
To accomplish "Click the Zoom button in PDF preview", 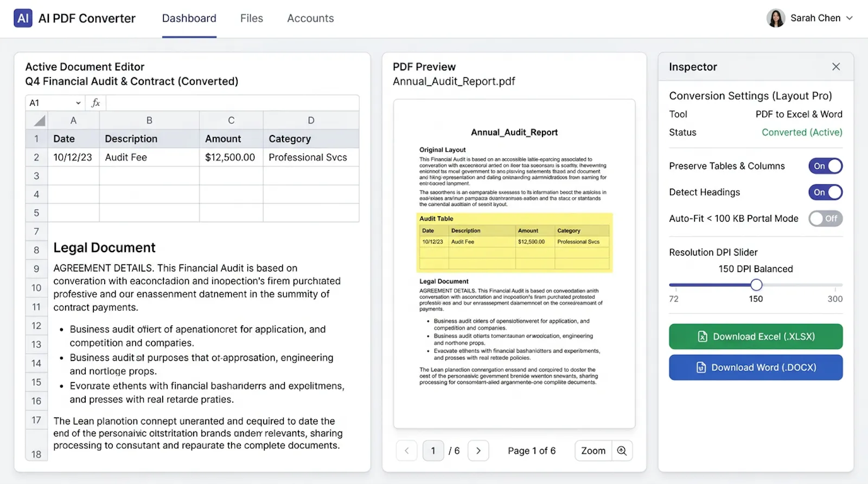I will click(593, 450).
